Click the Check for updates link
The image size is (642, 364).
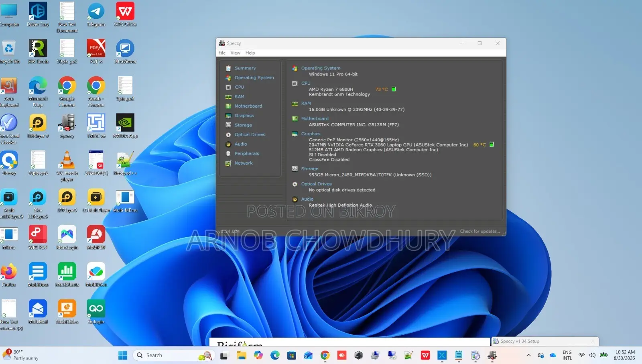click(x=479, y=232)
